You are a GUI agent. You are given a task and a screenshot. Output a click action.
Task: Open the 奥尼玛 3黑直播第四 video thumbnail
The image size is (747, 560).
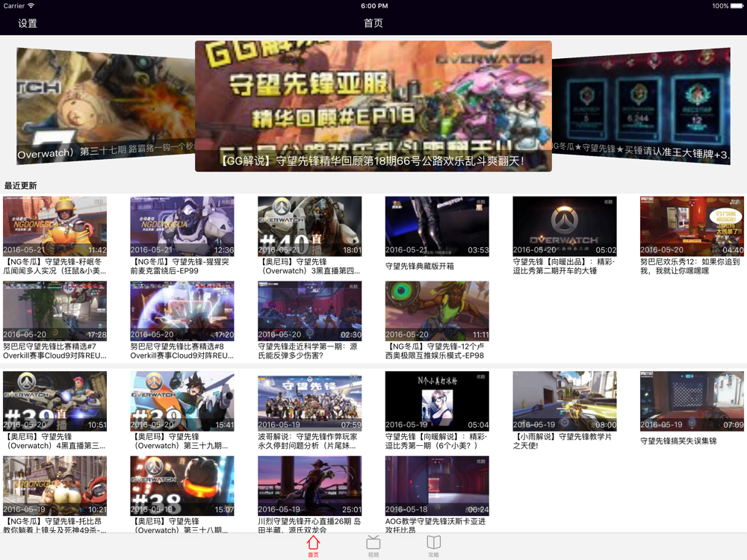pyautogui.click(x=310, y=226)
